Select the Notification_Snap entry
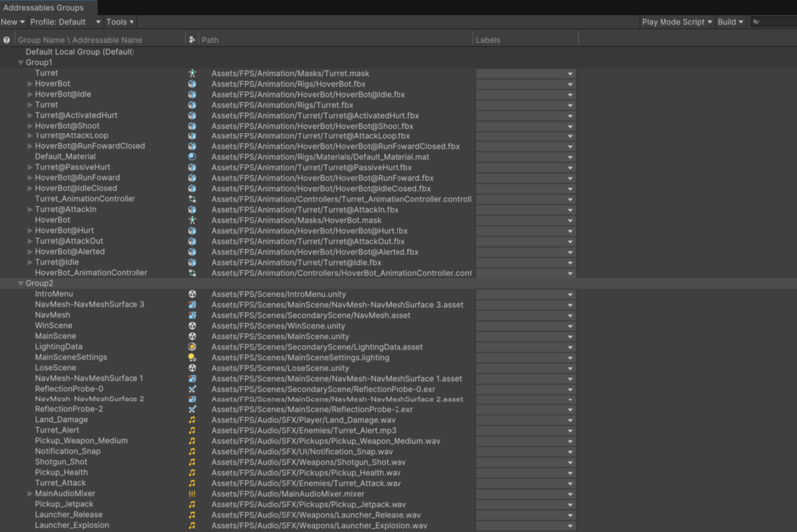Viewport: 797px width, 532px height. [67, 451]
